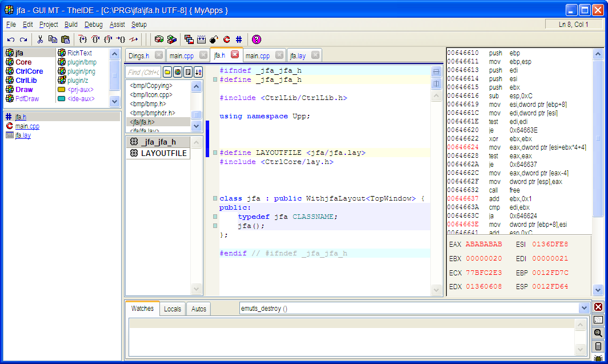
Task: Click the blue hash icon in toolbar
Action: [x=239, y=39]
